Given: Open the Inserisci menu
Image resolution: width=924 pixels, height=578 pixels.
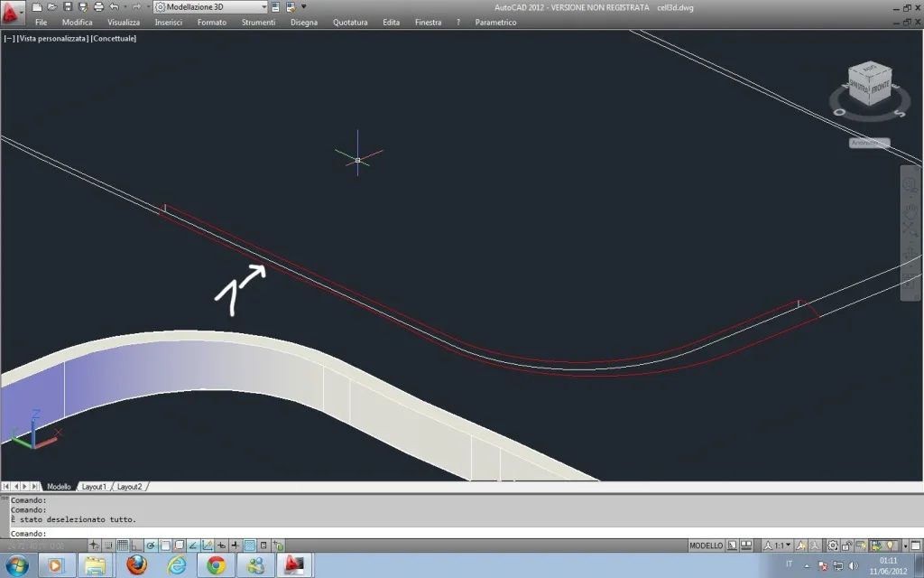Looking at the screenshot, I should coord(169,23).
